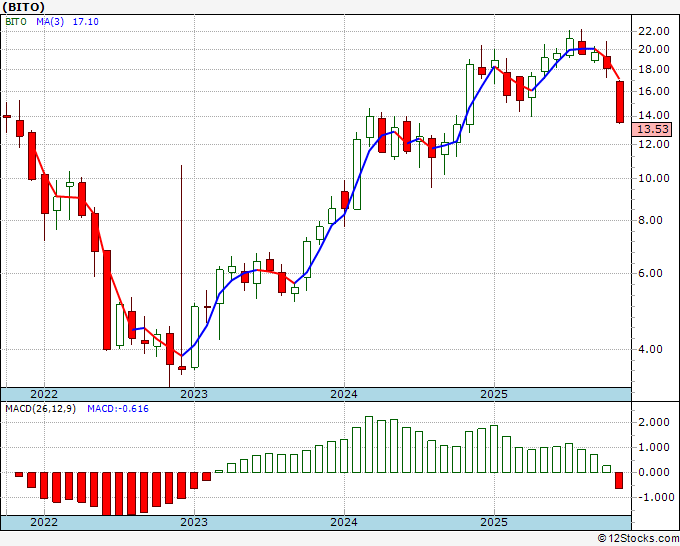Click the 2025 label on MACD axis
The image size is (680, 546).
tap(494, 522)
